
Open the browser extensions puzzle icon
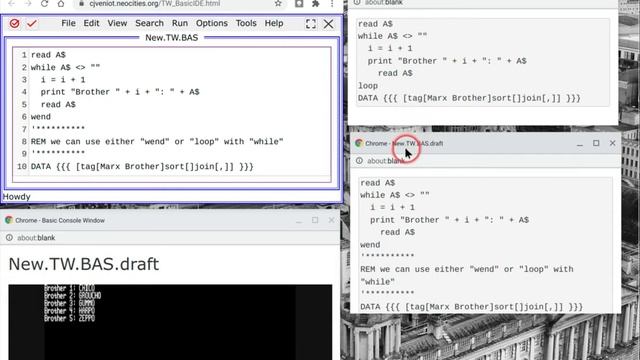(x=316, y=3)
